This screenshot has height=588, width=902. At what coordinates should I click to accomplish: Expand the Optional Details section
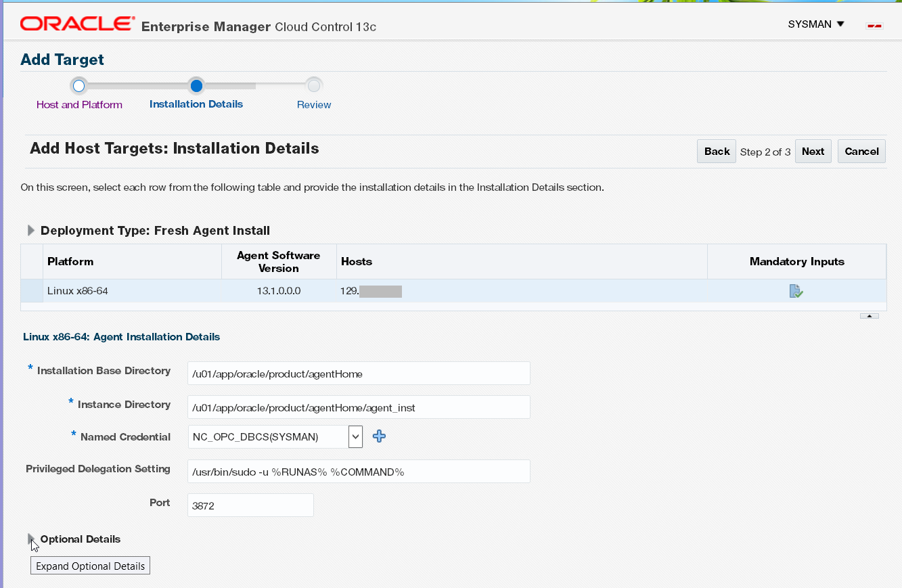tap(31, 539)
